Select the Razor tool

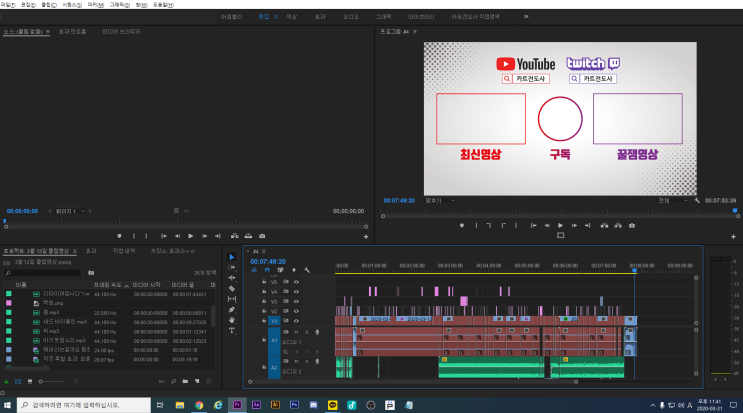[232, 288]
